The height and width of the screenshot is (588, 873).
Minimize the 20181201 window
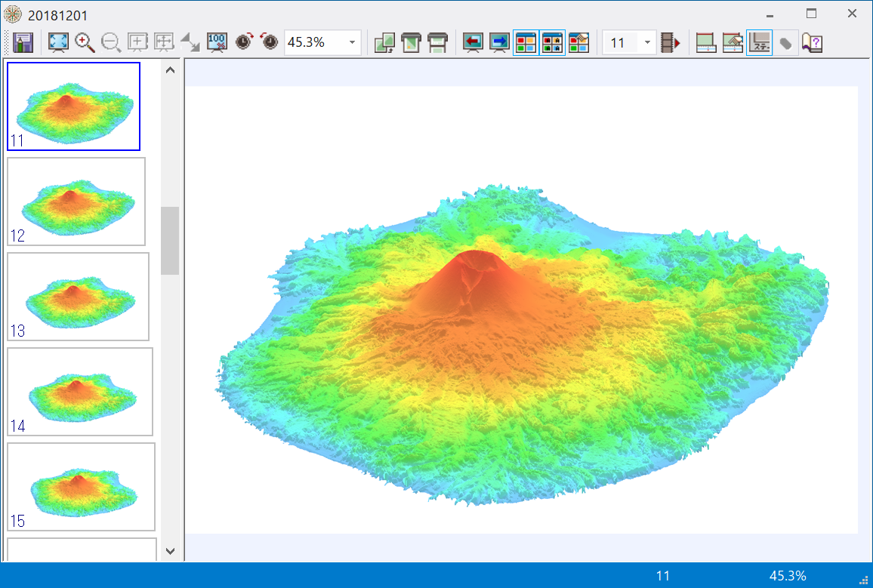coord(770,14)
